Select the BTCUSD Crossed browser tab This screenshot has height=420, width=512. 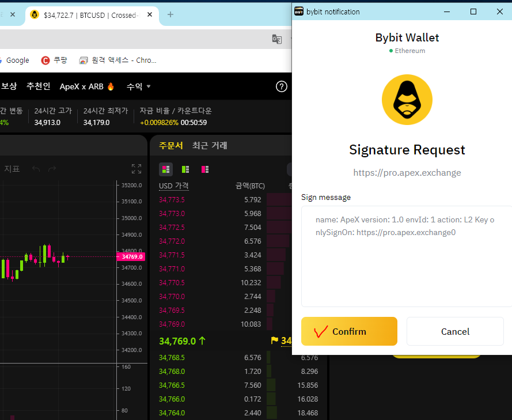pyautogui.click(x=92, y=15)
